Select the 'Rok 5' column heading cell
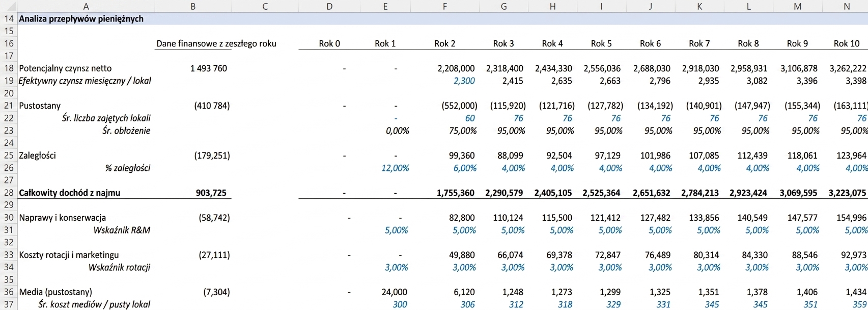The image size is (868, 310). click(601, 43)
